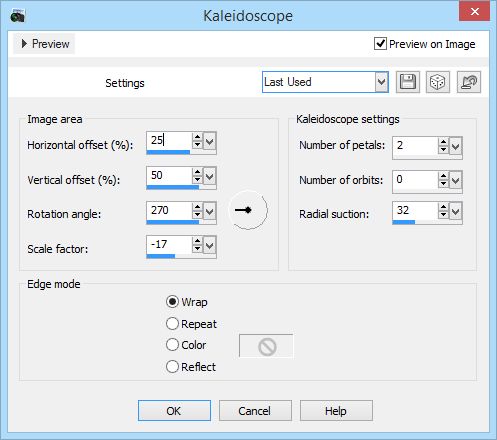The height and width of the screenshot is (440, 497).
Task: Select the Reflect edge mode
Action: [x=172, y=367]
